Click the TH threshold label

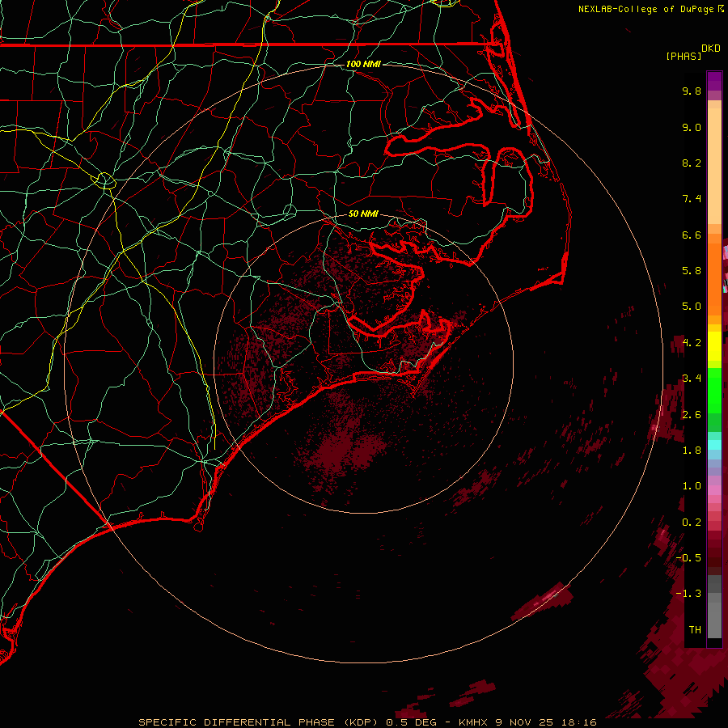coord(695,630)
